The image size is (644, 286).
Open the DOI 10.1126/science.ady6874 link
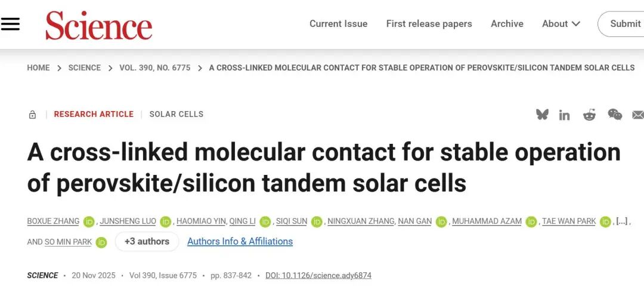(318, 275)
